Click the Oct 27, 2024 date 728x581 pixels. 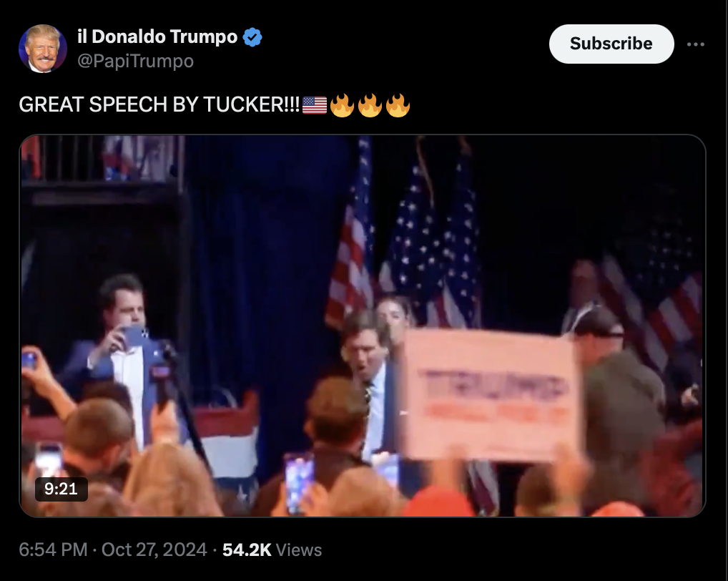tap(154, 550)
